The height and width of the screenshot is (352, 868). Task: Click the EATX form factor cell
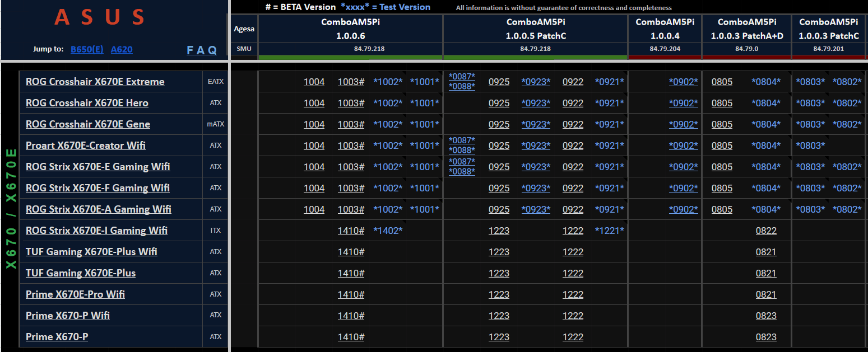[x=216, y=82]
